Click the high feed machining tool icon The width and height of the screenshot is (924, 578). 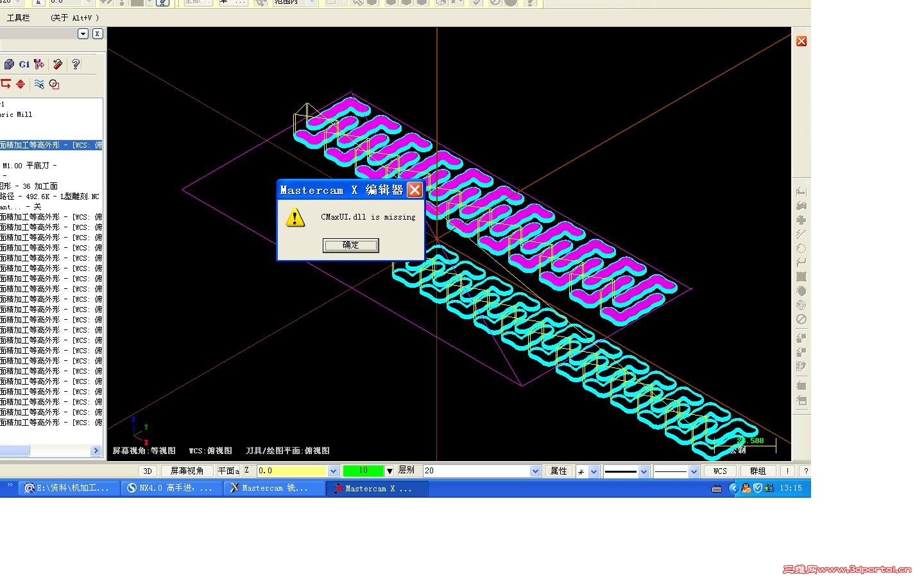point(40,64)
